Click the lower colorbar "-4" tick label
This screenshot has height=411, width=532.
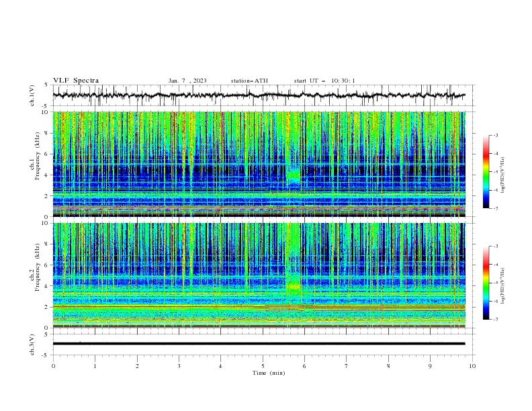496,265
